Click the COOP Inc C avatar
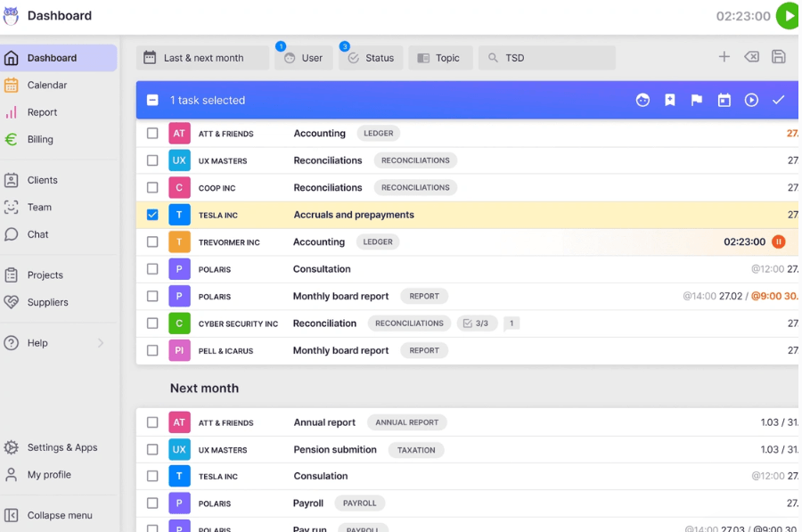The height and width of the screenshot is (532, 802). 179,188
